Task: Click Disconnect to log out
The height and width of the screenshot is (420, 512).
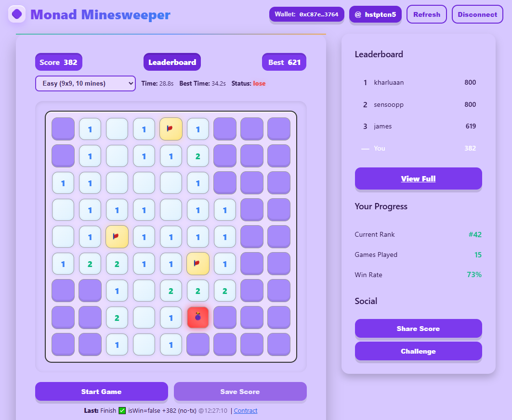Action: coord(477,14)
